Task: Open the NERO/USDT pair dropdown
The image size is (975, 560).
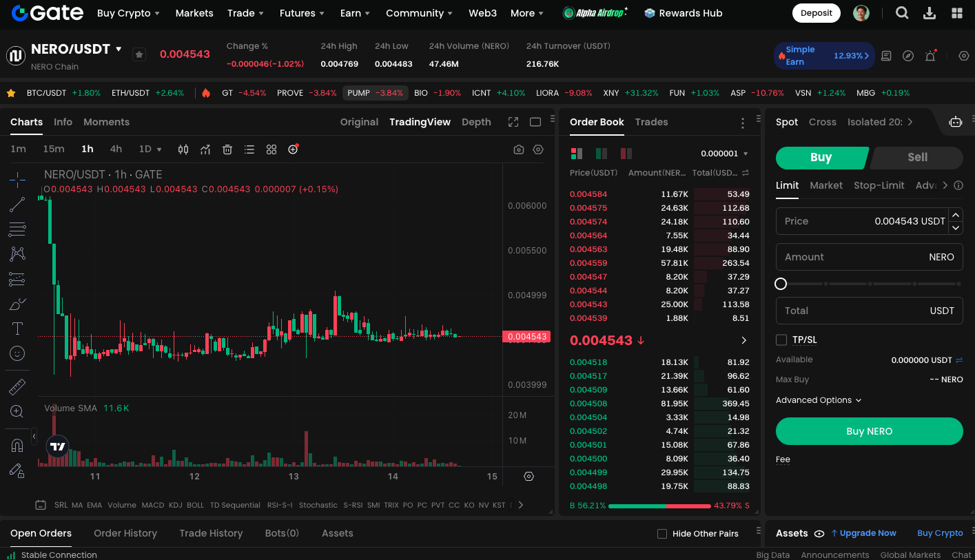Action: 119,49
